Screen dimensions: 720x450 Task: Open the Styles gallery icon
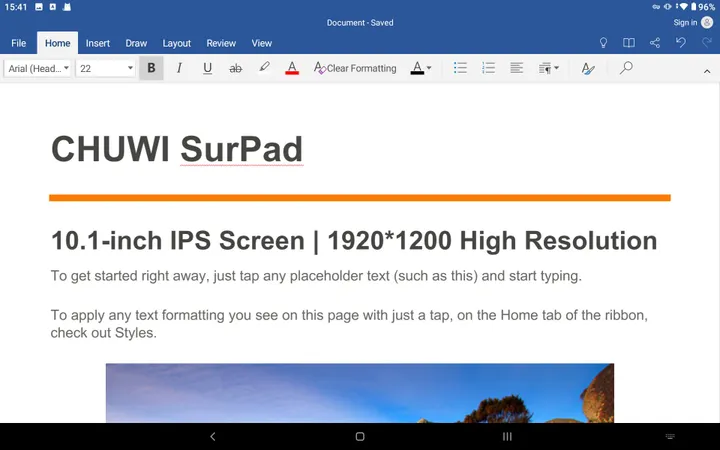(x=588, y=68)
